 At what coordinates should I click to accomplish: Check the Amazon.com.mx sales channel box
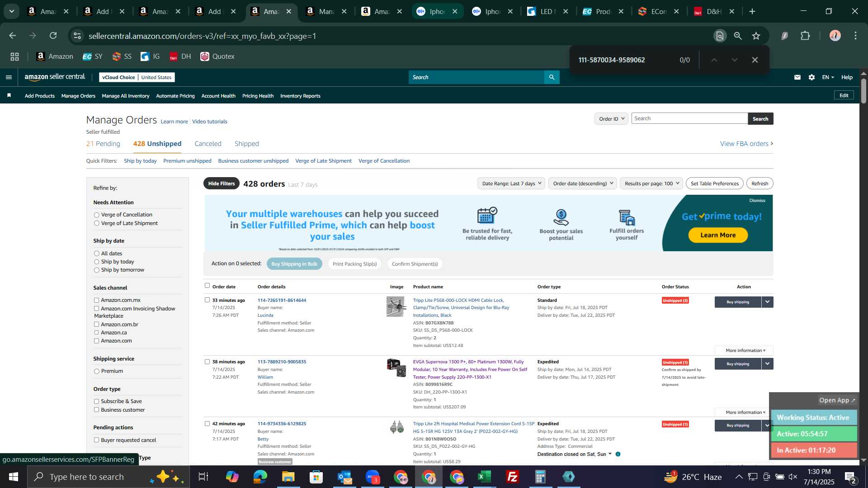(x=96, y=300)
